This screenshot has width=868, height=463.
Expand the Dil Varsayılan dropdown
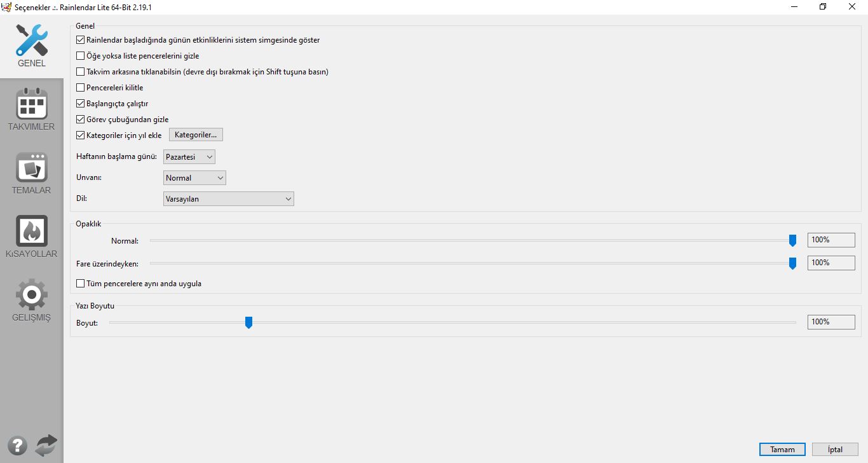(x=229, y=199)
